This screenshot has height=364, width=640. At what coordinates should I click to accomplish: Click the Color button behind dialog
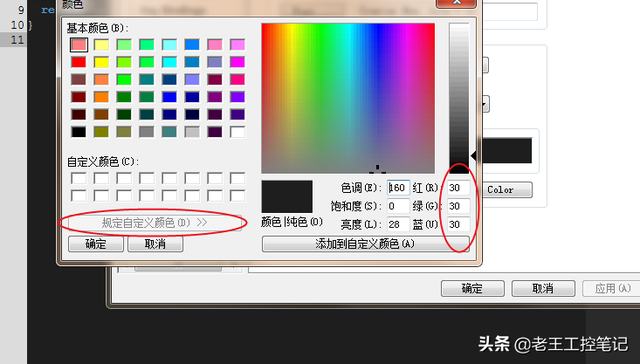coord(507,190)
